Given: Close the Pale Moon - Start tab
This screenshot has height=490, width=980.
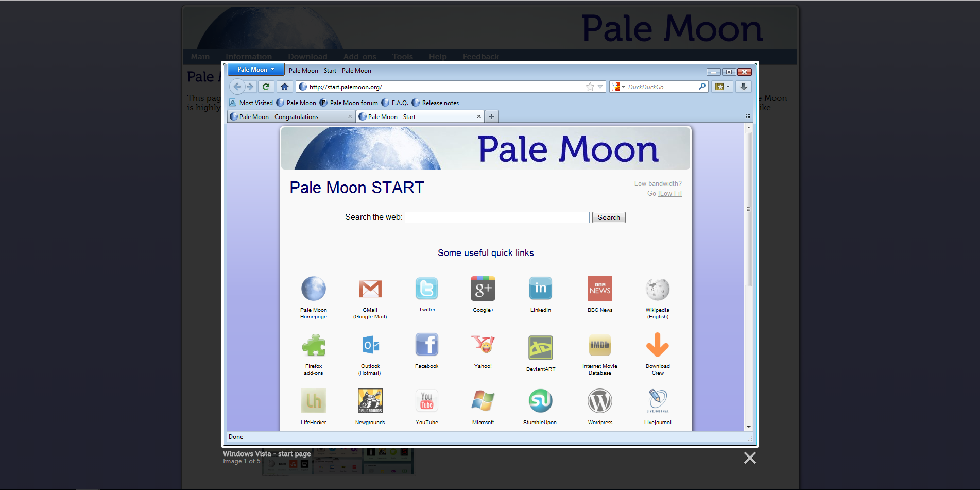Looking at the screenshot, I should click(479, 116).
